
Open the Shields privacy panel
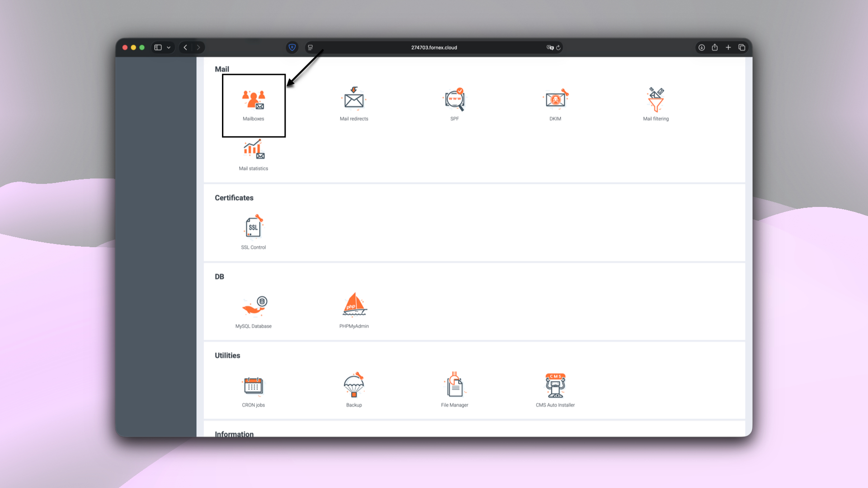[292, 47]
